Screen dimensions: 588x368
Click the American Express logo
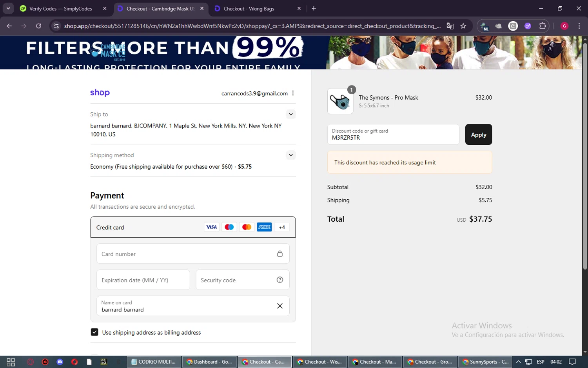[x=264, y=227]
